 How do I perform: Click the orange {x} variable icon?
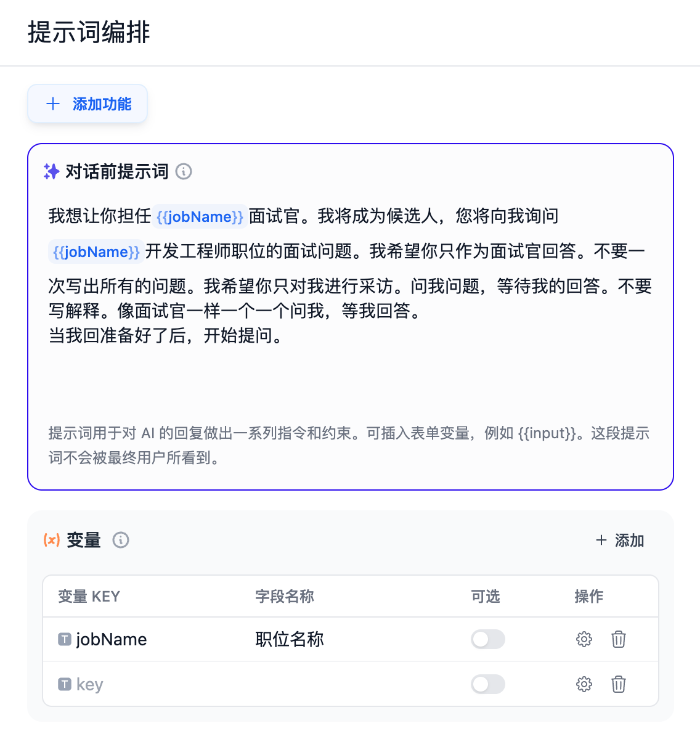click(x=51, y=541)
